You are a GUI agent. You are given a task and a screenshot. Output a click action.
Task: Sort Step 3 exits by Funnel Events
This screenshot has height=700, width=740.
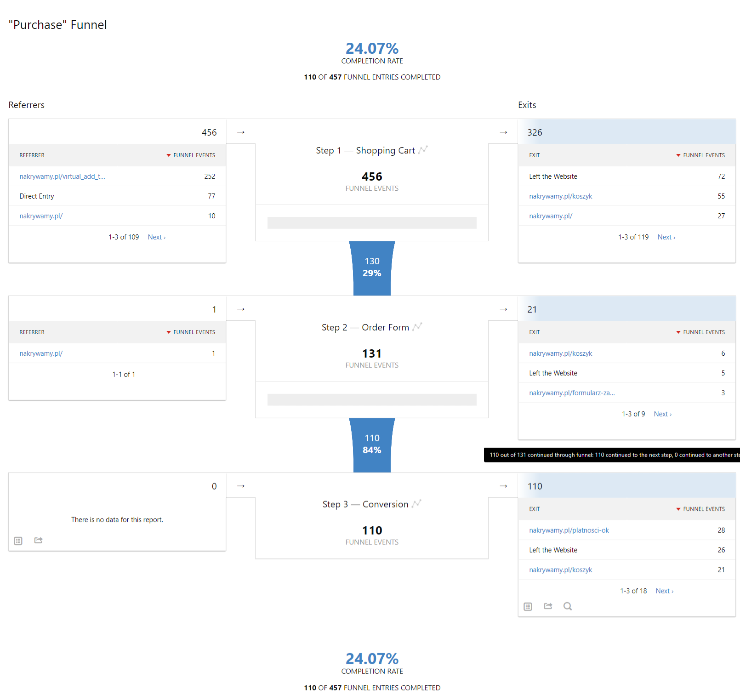[x=703, y=509]
